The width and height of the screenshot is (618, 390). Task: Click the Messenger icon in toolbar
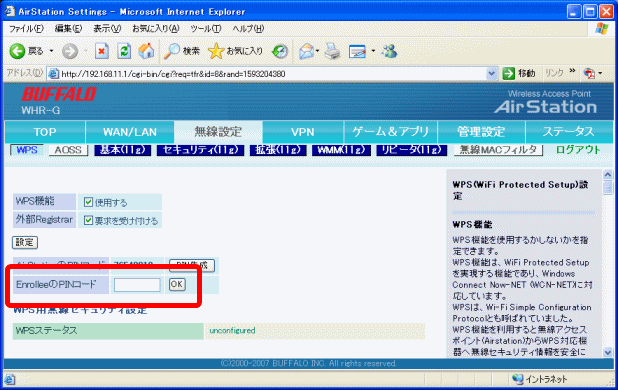389,51
